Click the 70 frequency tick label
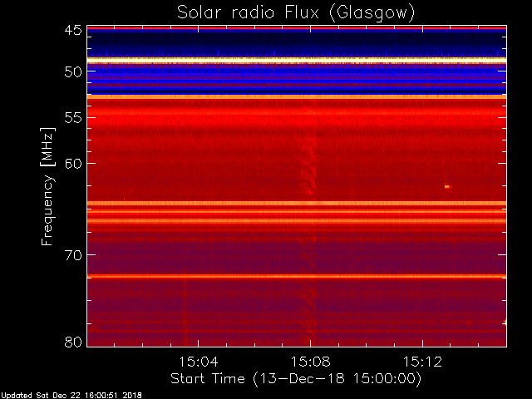532x399 pixels. 73,255
